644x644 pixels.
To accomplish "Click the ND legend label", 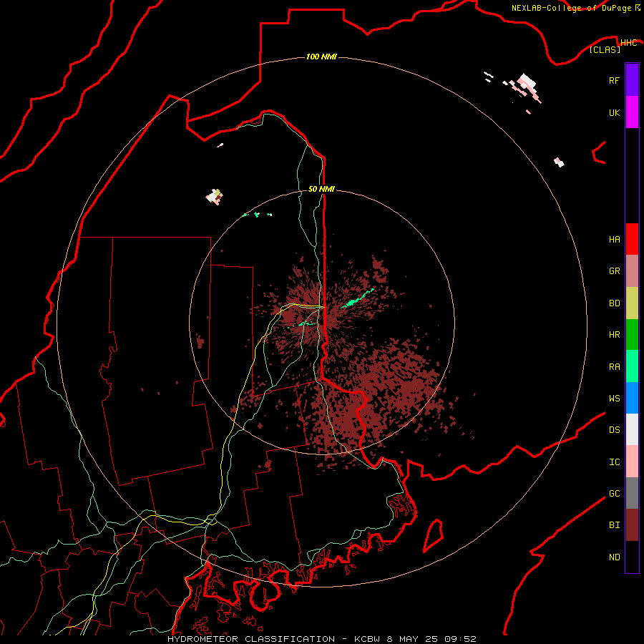I will (614, 557).
